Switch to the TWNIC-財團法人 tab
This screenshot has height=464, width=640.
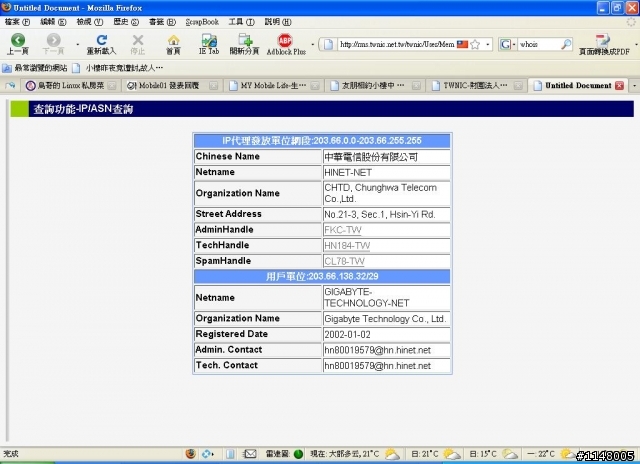[x=476, y=85]
